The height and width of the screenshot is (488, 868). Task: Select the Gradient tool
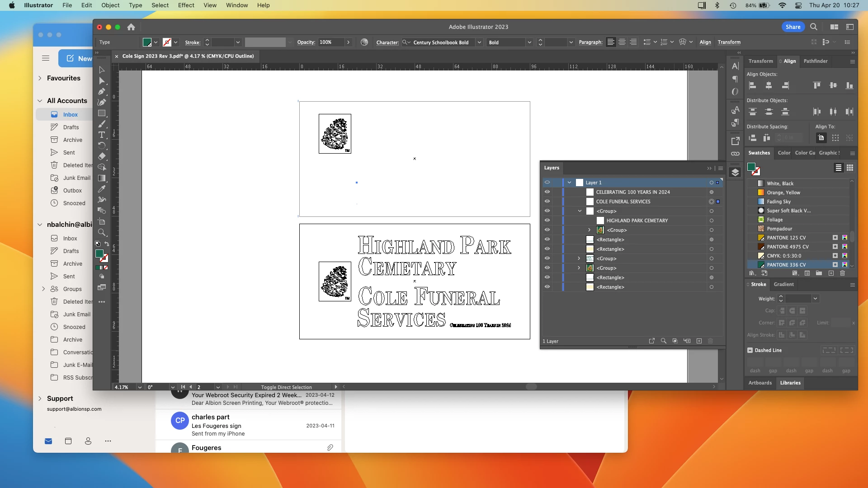(x=102, y=178)
